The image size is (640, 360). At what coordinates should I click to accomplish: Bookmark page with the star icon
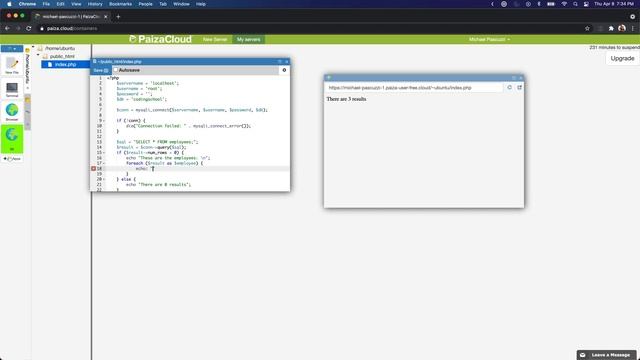click(587, 29)
